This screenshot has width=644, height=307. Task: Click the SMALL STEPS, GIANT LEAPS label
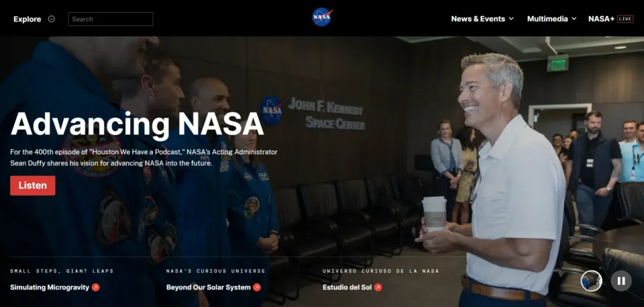click(x=62, y=271)
